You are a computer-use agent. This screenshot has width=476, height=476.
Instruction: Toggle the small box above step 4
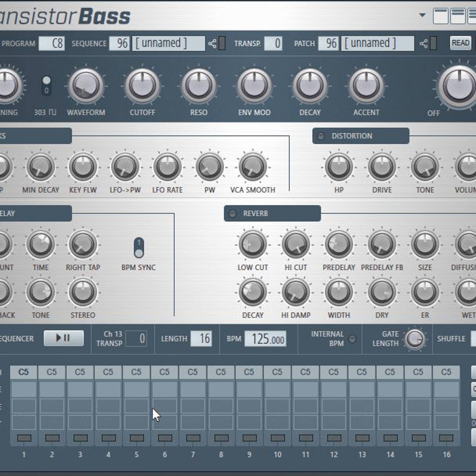pyautogui.click(x=109, y=438)
